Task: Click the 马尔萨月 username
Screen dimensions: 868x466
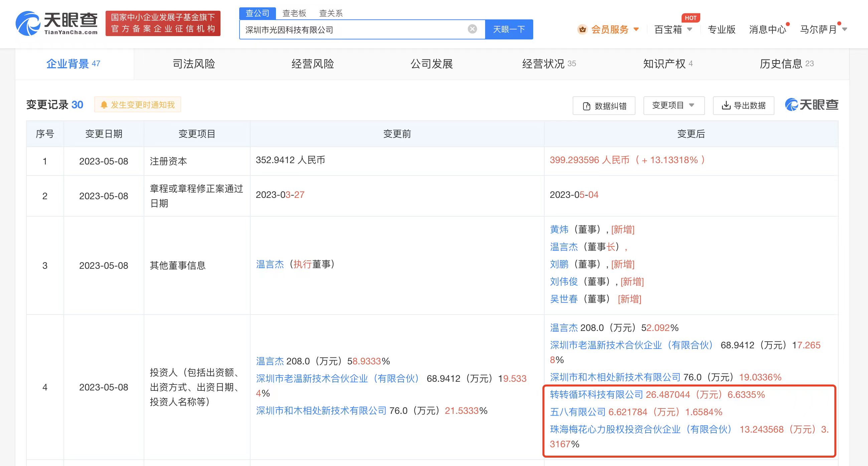Action: click(x=819, y=29)
